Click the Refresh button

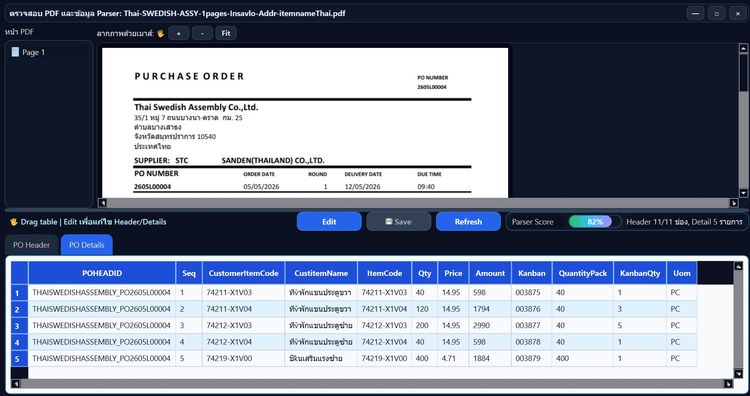(468, 221)
